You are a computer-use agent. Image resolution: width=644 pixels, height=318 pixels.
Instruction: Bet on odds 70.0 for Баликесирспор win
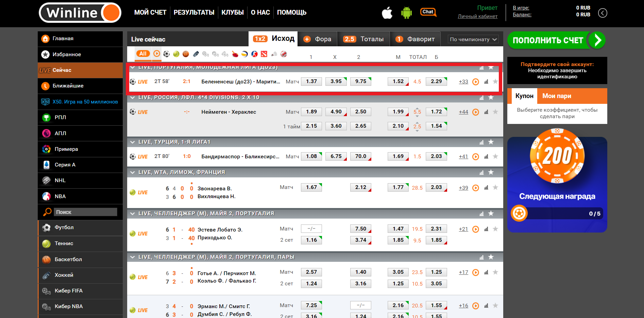(x=361, y=156)
